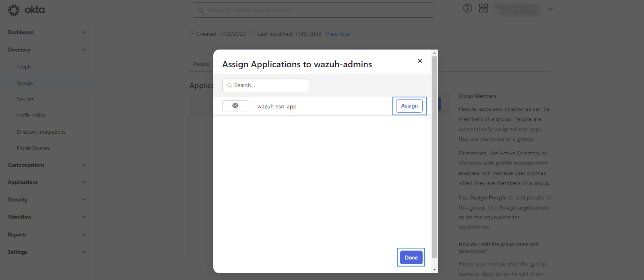This screenshot has height=280, width=644.
Task: Open the View logs link
Action: click(x=338, y=34)
